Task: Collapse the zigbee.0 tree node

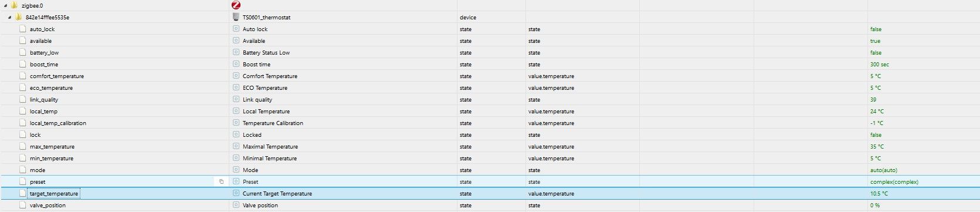Action: click(5, 5)
